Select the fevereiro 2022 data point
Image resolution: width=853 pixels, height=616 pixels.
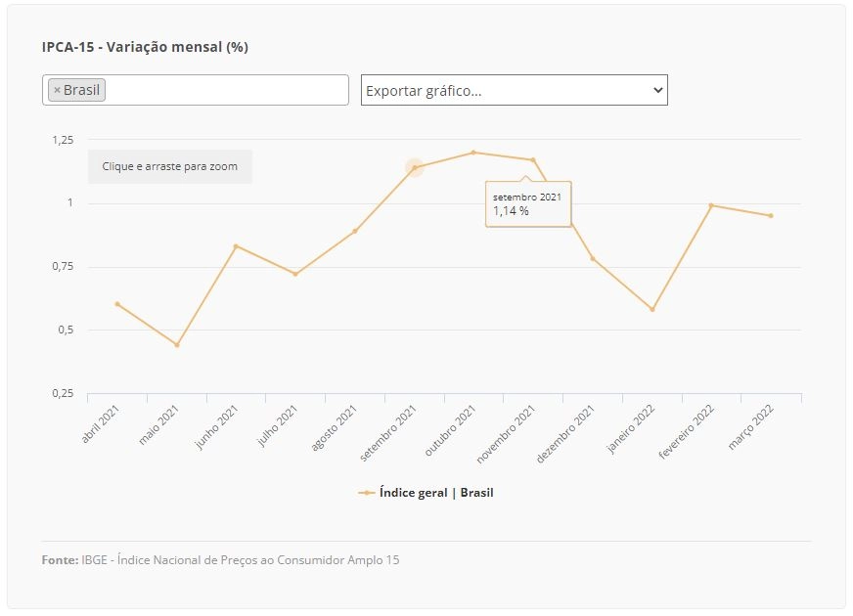click(711, 205)
